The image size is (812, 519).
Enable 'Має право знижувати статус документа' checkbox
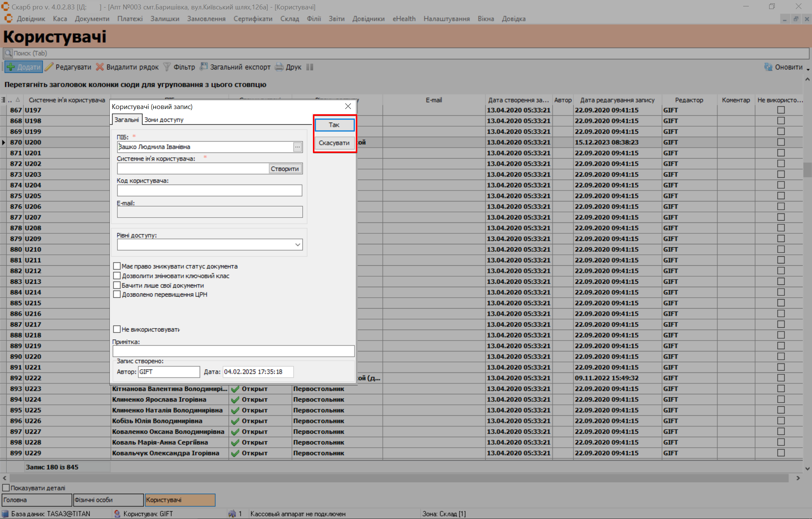pyautogui.click(x=117, y=266)
